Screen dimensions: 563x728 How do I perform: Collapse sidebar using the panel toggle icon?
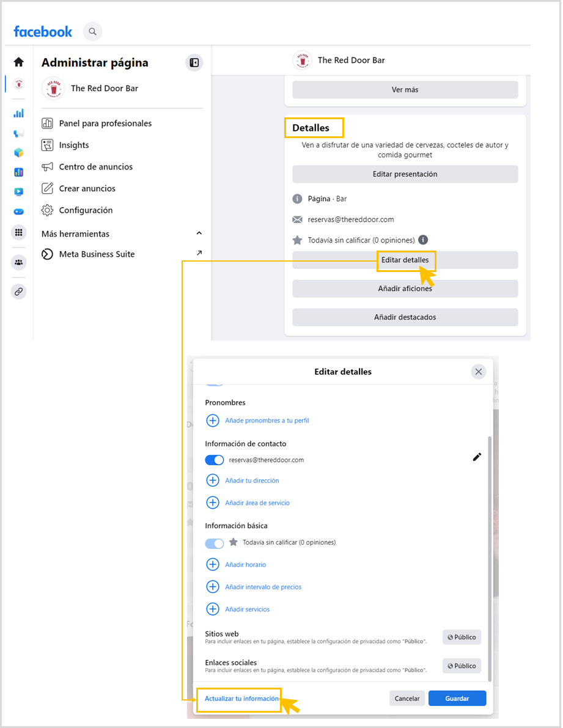pos(194,62)
